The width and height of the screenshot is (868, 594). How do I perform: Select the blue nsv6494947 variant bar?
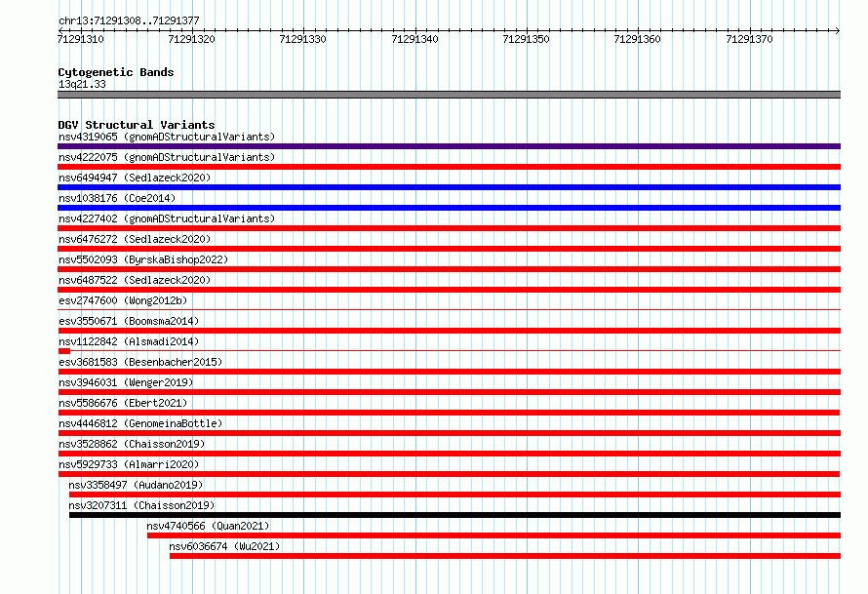[449, 187]
